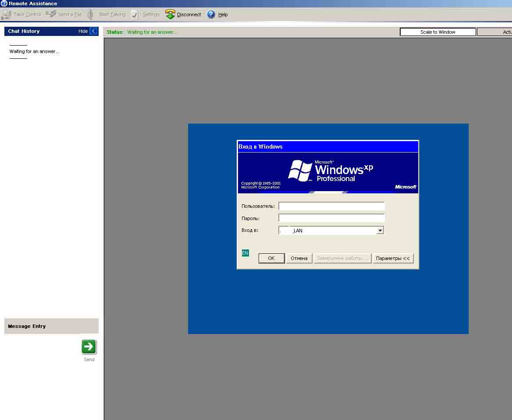The image size is (512, 420).
Task: Click the Start Talking label
Action: click(112, 14)
